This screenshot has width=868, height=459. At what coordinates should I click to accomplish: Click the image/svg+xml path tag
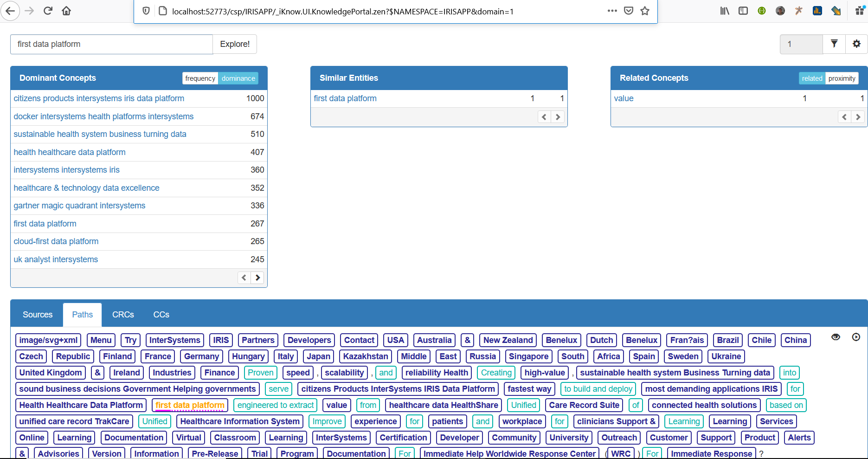48,340
